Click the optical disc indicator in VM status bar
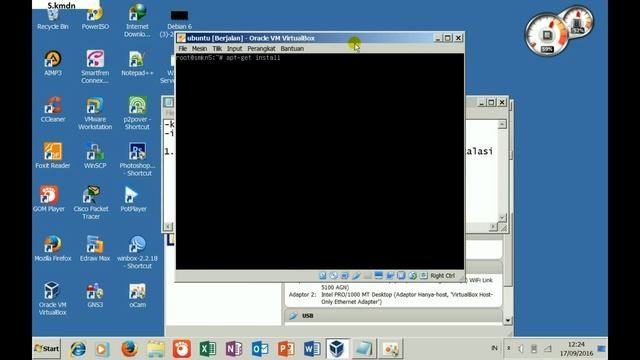Viewport: 640px width, 360px height. point(333,276)
